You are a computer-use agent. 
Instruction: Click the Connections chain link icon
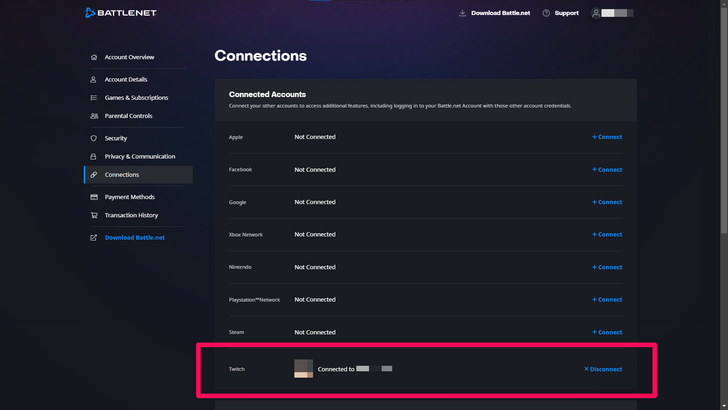coord(94,175)
